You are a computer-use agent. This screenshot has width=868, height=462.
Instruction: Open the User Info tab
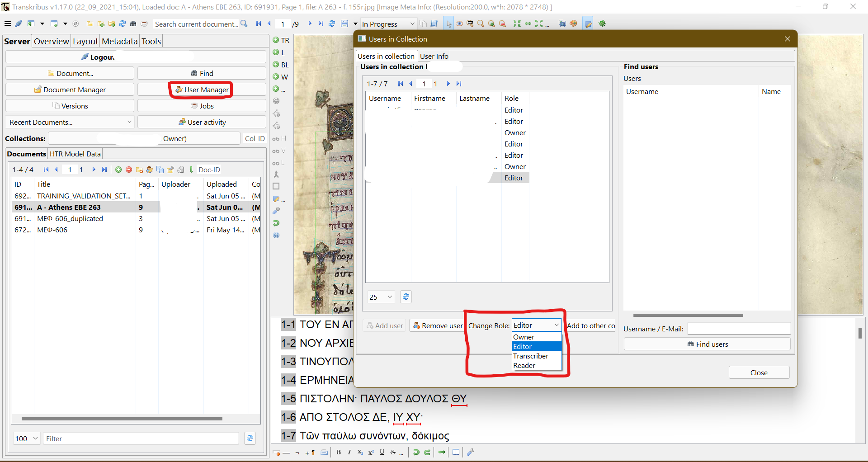[x=434, y=56]
